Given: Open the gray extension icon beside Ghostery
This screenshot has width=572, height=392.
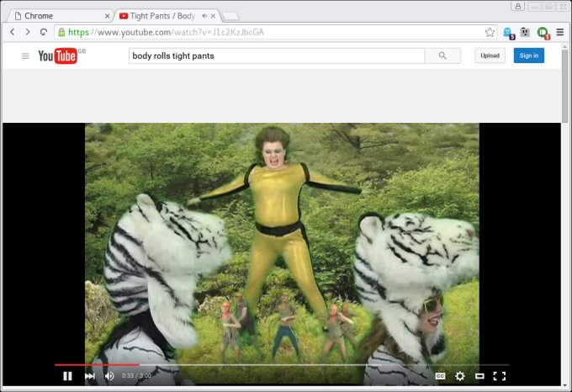Looking at the screenshot, I should [525, 32].
